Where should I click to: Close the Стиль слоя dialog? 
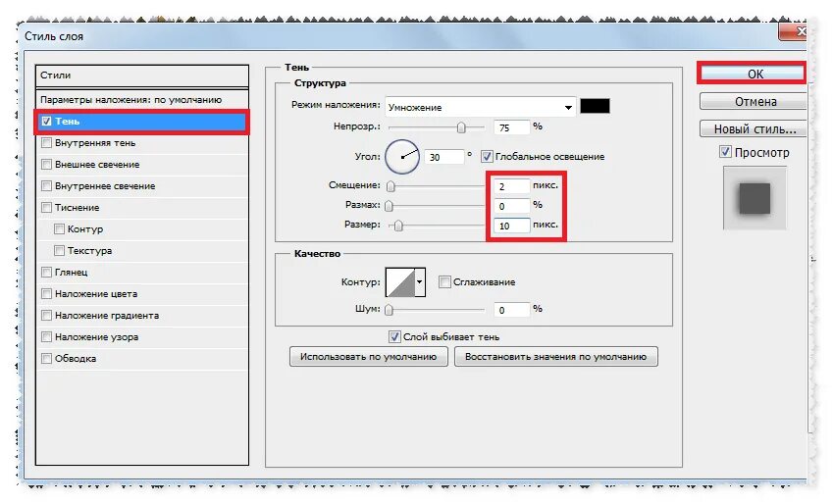tap(794, 31)
